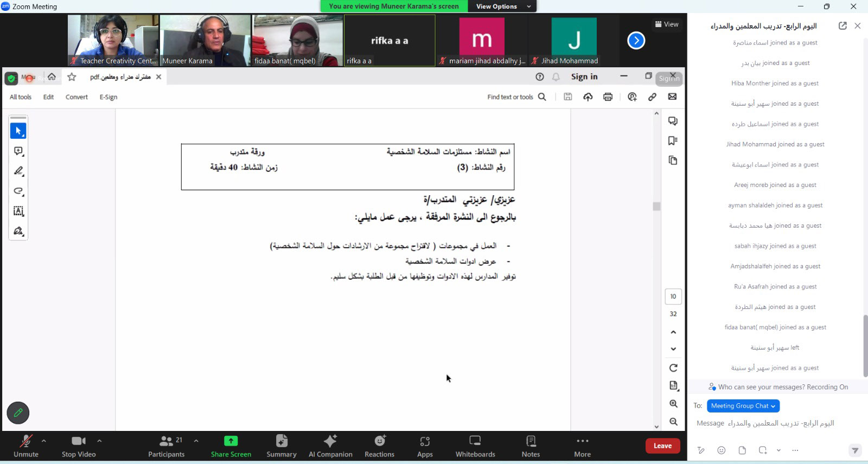Screen dimensions: 868x464
Task: Pop out the chat panel
Action: click(843, 26)
